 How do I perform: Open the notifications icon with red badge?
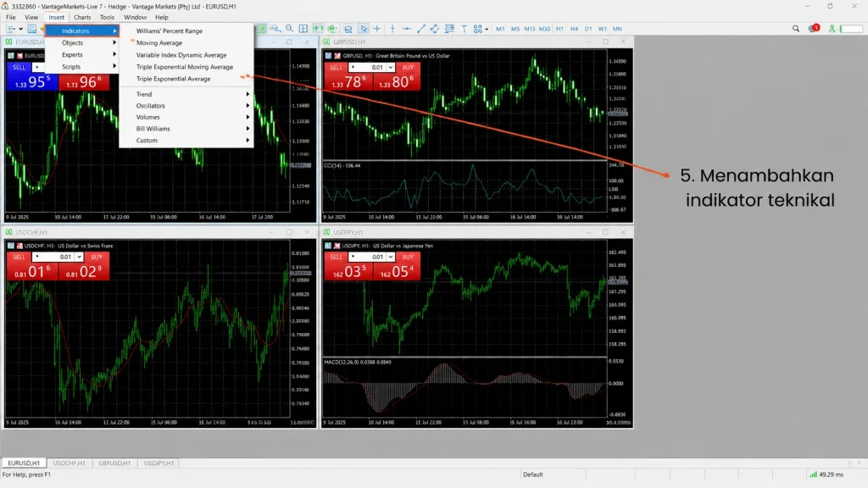click(x=814, y=28)
